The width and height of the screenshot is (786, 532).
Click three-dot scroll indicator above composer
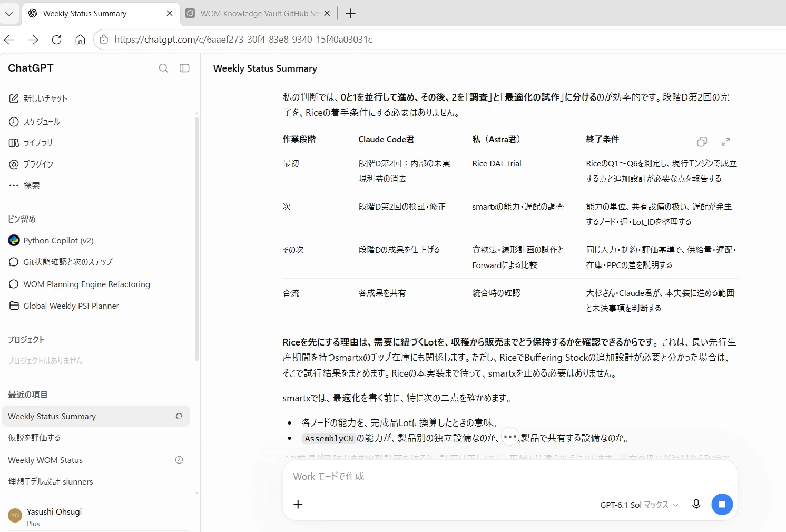510,437
